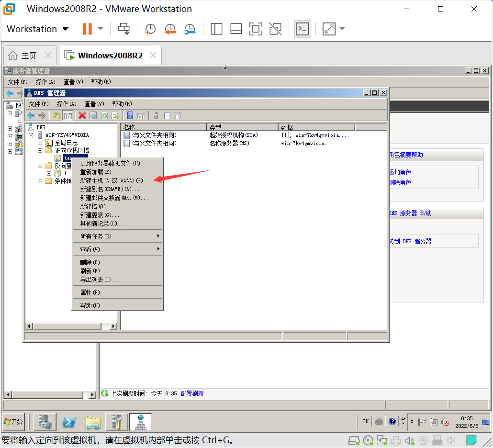Choose 重新加载(E) from context menu

coord(117,172)
